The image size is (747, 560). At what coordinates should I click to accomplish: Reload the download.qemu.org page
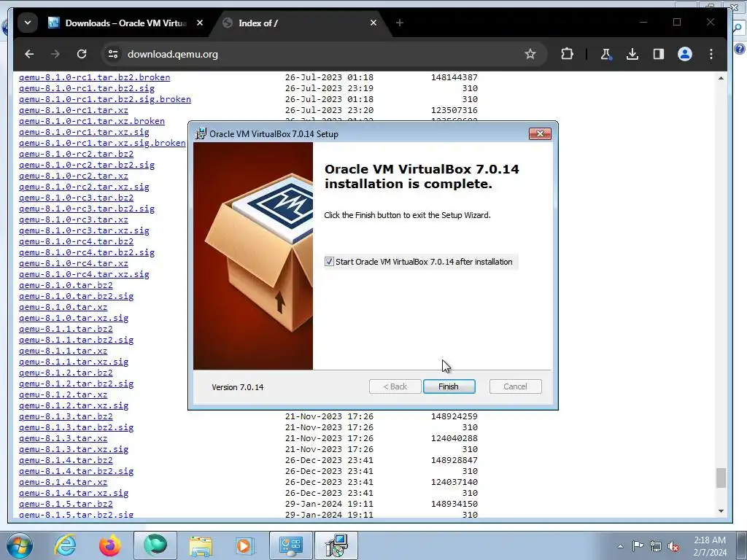pos(82,54)
